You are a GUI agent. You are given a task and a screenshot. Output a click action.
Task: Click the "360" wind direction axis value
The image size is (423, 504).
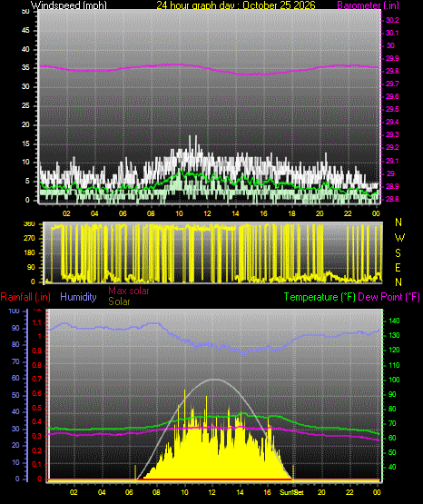[29, 224]
